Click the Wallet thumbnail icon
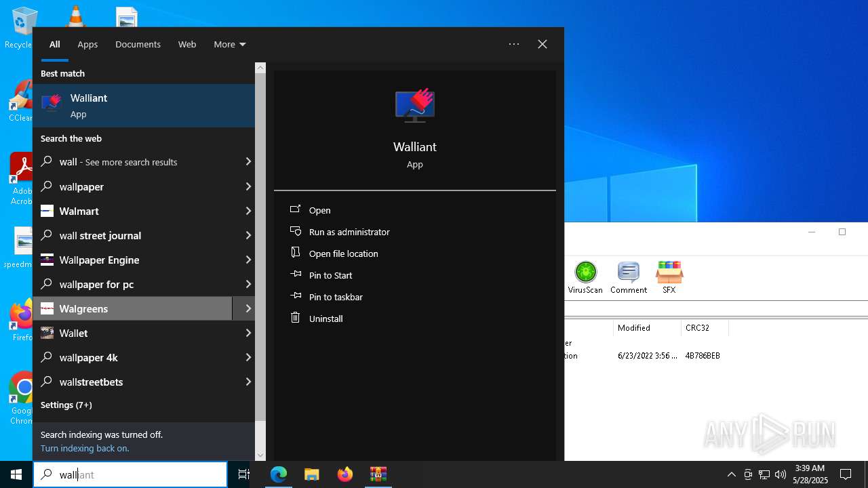This screenshot has height=488, width=868. pyautogui.click(x=47, y=333)
